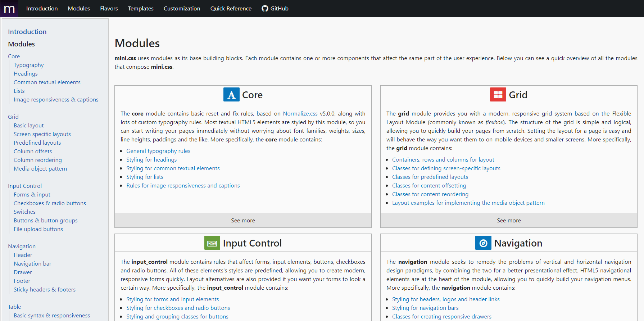Go to Forms & input in sidebar
This screenshot has height=321, width=644.
click(32, 195)
